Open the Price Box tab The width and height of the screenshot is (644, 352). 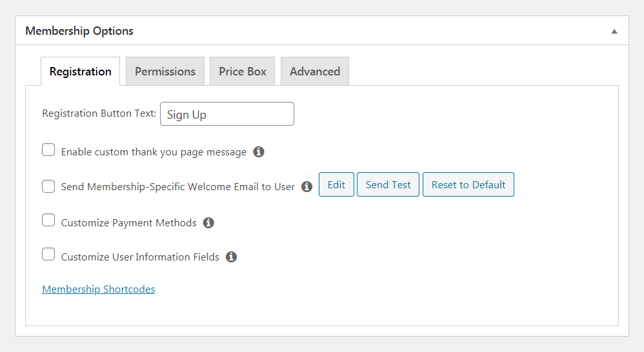pyautogui.click(x=243, y=72)
